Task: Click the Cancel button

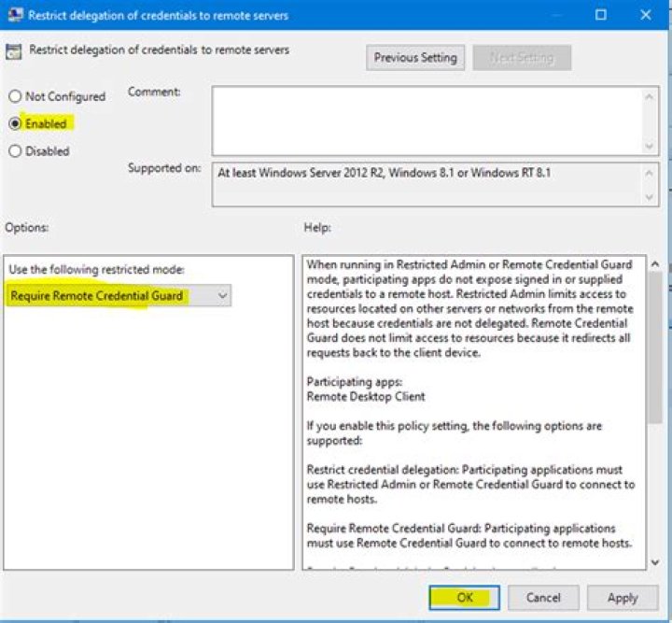Action: [543, 597]
